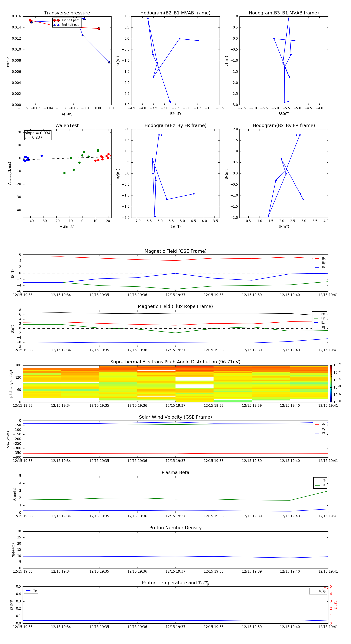Screen dimensions: 351x644
Task: Click the "By'" flux rope legend entry
Action: (x=320, y=318)
